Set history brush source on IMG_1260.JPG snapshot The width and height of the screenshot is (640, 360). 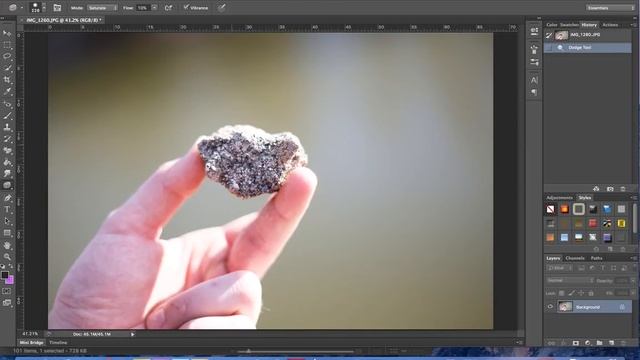549,36
